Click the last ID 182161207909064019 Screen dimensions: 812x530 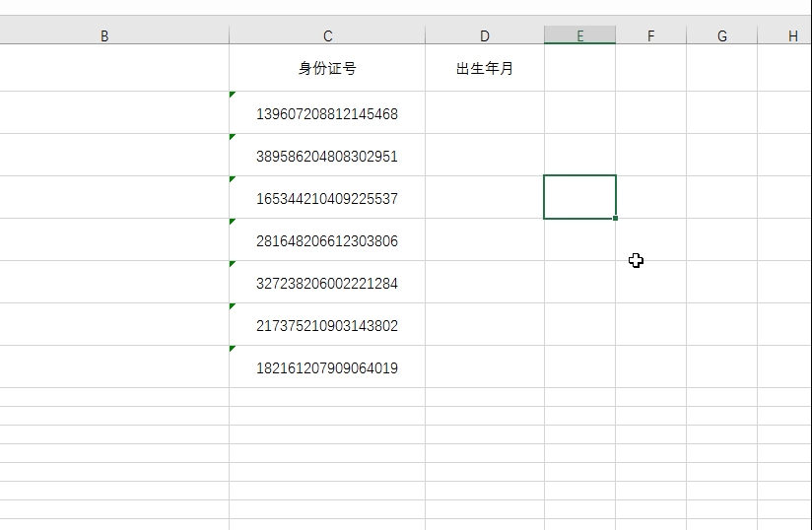pos(327,368)
